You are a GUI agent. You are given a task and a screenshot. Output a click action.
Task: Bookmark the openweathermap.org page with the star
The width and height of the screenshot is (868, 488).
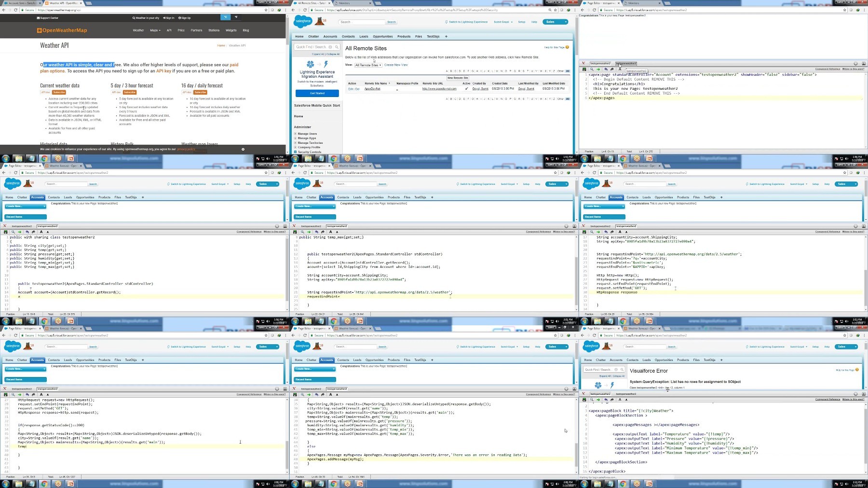(x=267, y=10)
